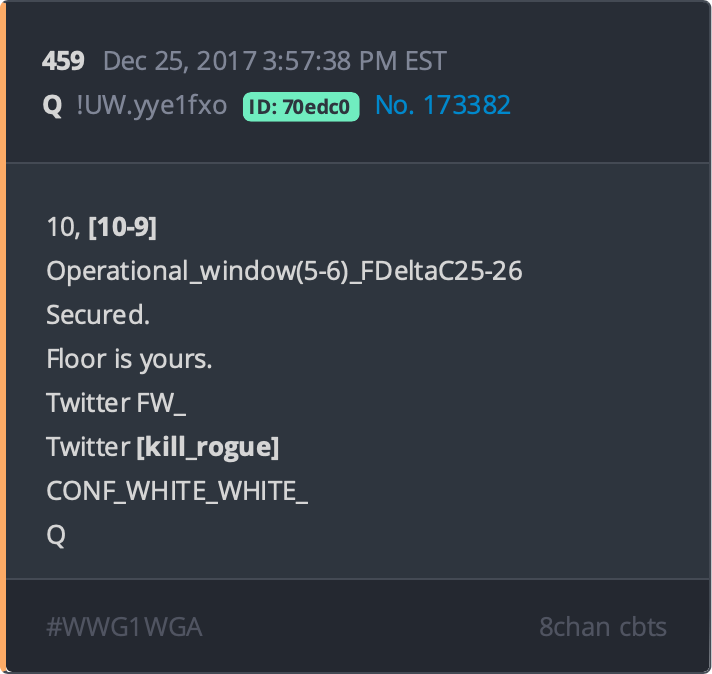Viewport: 712px width, 674px height.
Task: Click the CONF_WHITE_WHITE_ line
Action: [177, 491]
